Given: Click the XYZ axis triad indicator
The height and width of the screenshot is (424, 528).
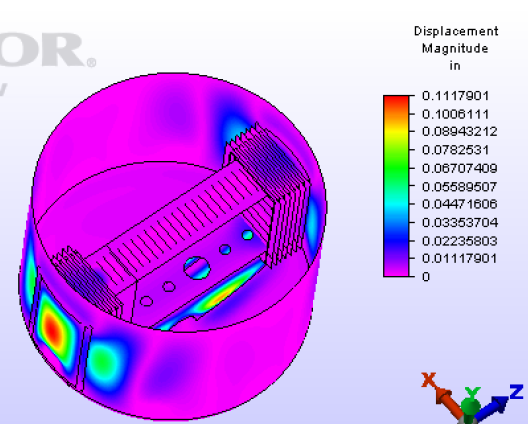Looking at the screenshot, I should [473, 398].
